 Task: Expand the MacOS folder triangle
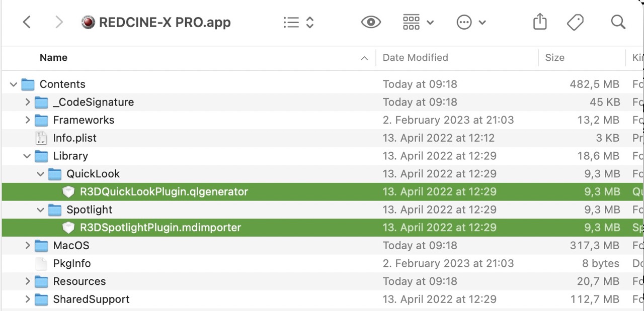(28, 246)
